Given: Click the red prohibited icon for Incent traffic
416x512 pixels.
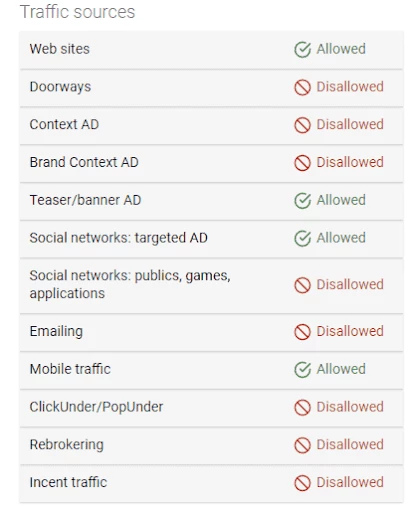Looking at the screenshot, I should 302,483.
